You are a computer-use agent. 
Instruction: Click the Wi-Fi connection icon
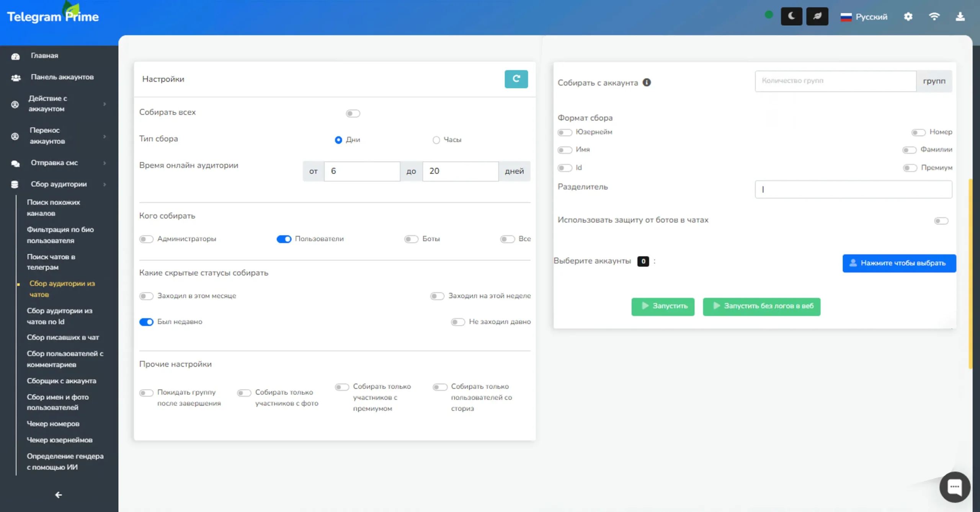pos(934,17)
